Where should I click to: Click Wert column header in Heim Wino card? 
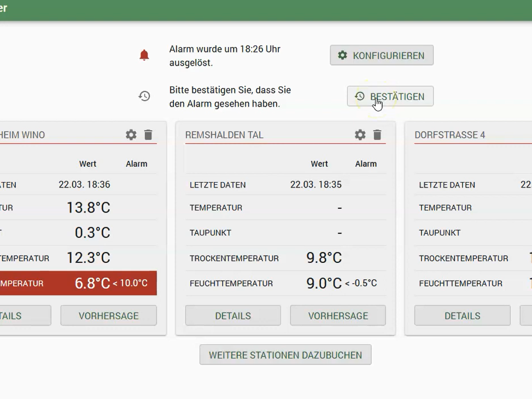coord(87,164)
